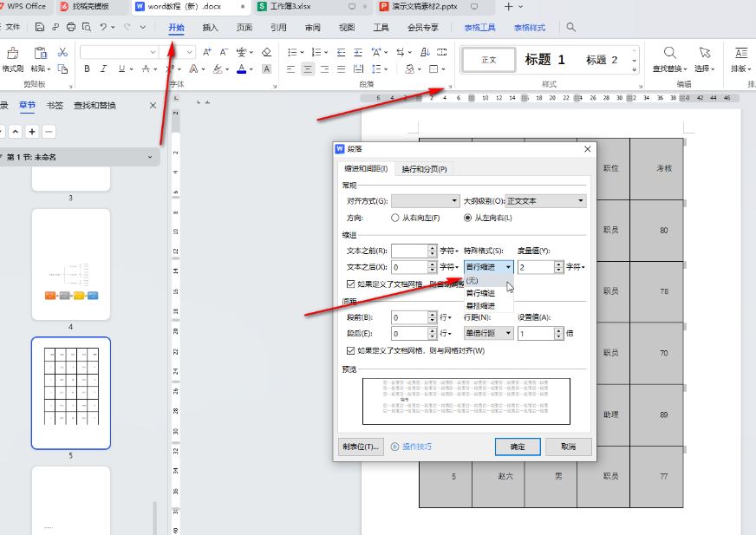Click the 制表位(T)... button
This screenshot has width=756, height=535.
pos(361,447)
